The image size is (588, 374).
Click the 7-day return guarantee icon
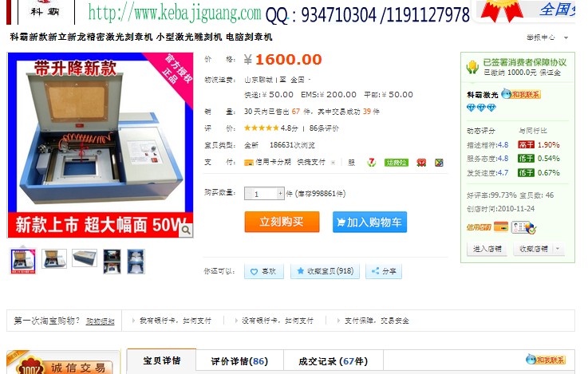tap(371, 163)
